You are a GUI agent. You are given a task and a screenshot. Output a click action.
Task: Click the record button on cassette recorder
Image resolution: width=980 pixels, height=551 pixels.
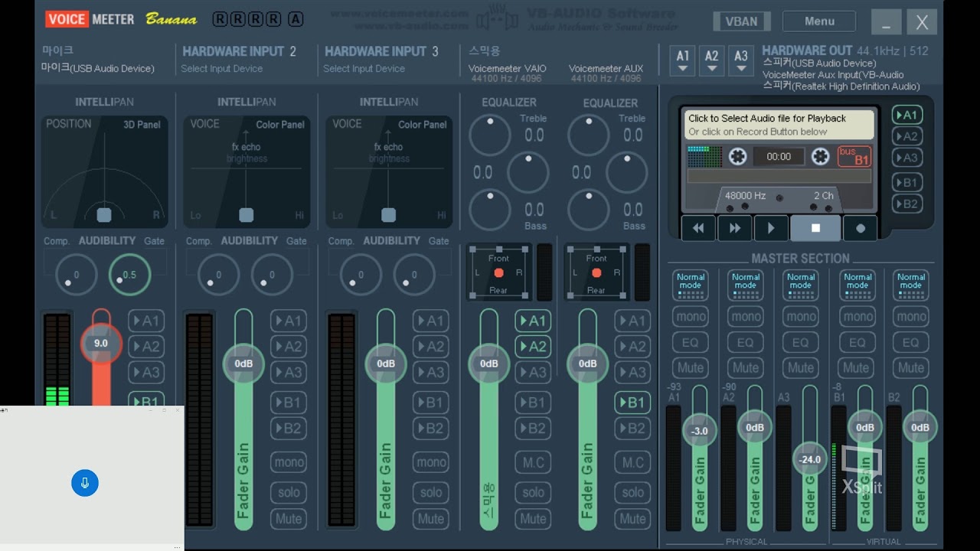coord(860,228)
